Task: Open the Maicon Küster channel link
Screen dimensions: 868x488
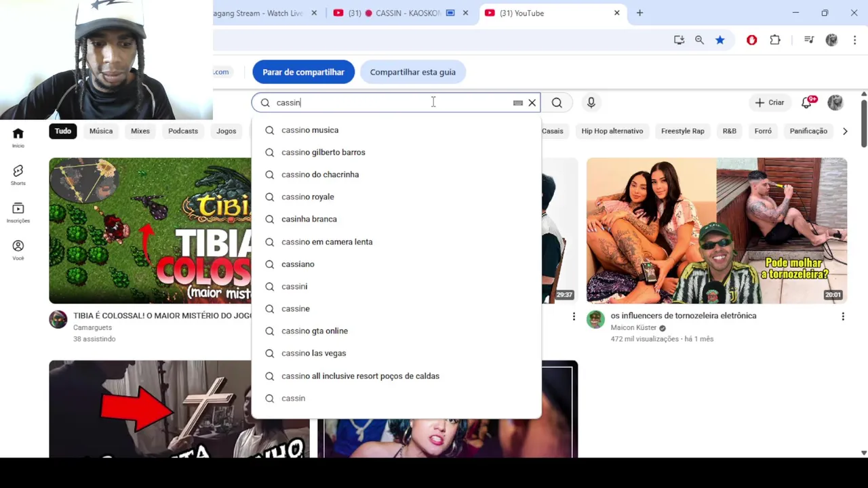Action: pyautogui.click(x=633, y=328)
